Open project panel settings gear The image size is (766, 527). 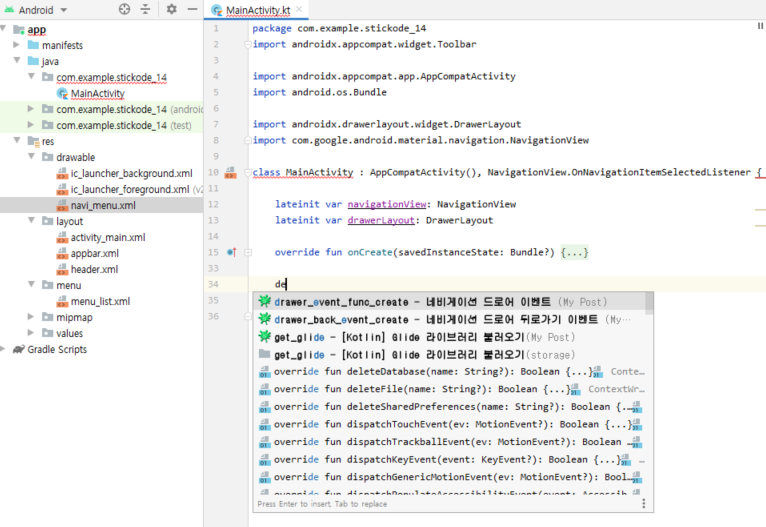pyautogui.click(x=171, y=9)
